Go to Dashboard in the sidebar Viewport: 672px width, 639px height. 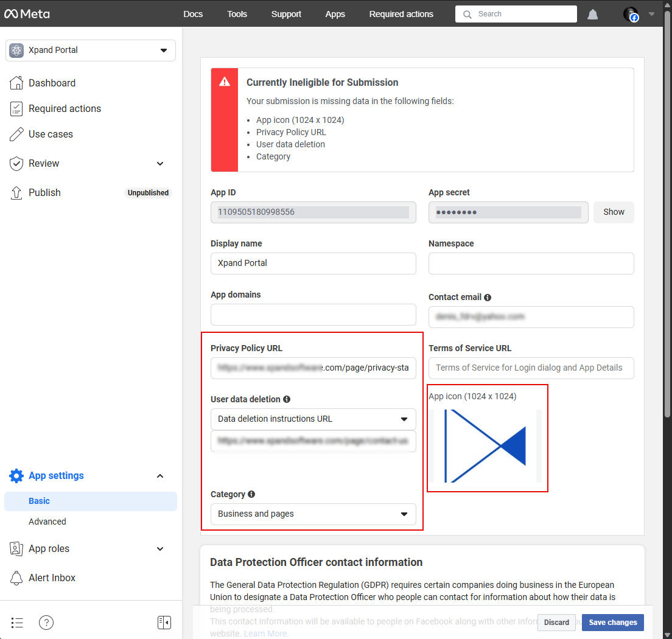[52, 83]
